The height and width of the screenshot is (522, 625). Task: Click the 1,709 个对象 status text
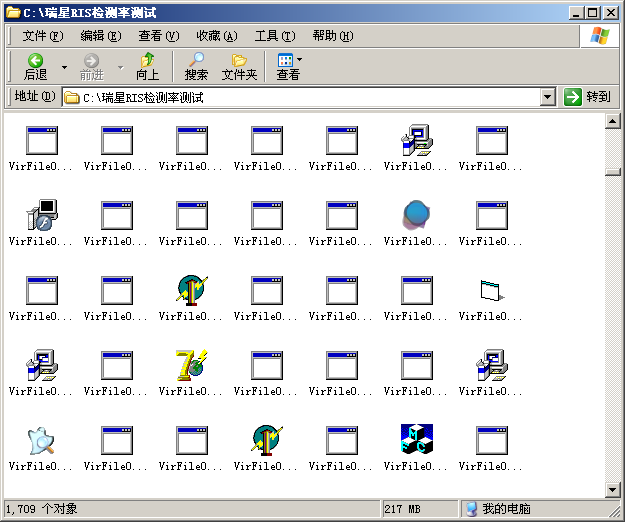pyautogui.click(x=41, y=509)
